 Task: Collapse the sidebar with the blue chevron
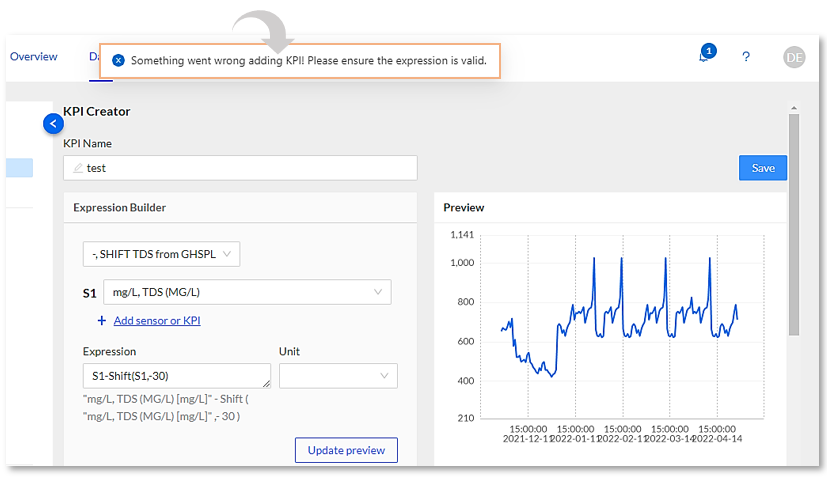coord(54,123)
